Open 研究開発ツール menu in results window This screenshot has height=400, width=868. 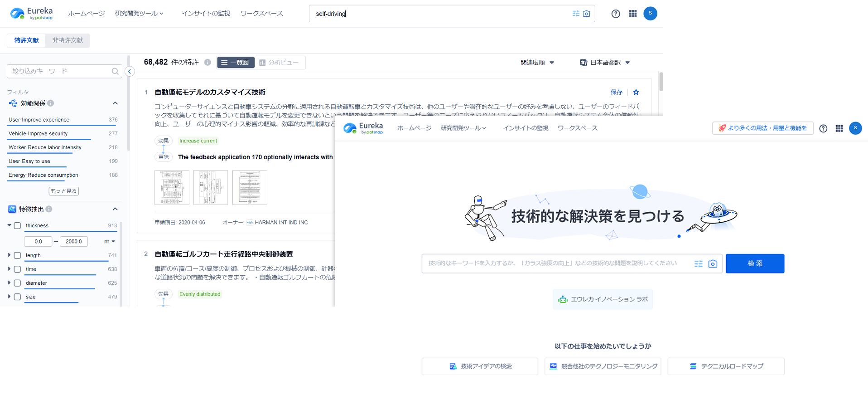(x=139, y=14)
